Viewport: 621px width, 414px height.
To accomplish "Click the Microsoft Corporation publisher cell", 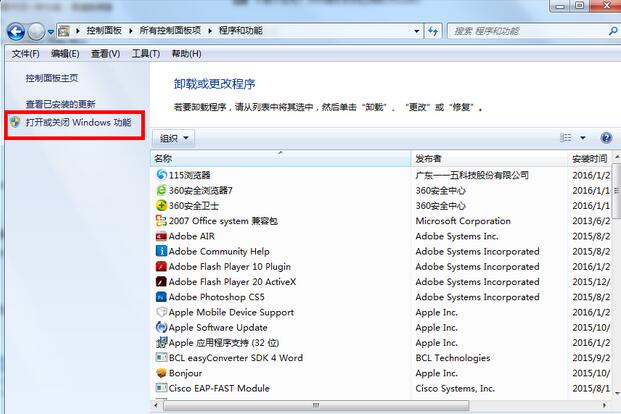I will pyautogui.click(x=463, y=221).
